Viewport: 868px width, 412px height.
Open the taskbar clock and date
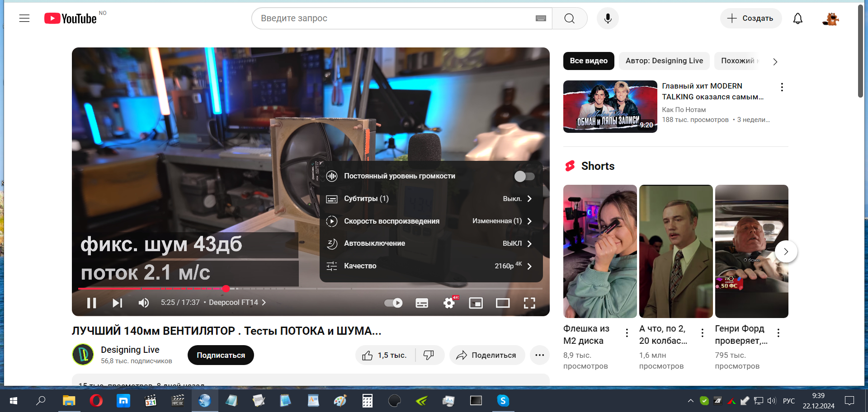pyautogui.click(x=818, y=401)
